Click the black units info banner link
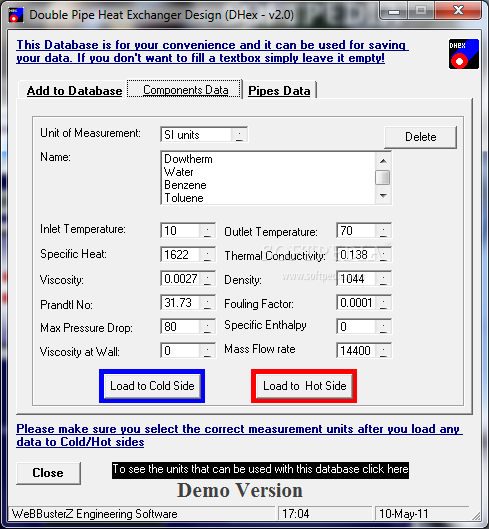Viewport: 489px width, 529px height. click(x=260, y=470)
